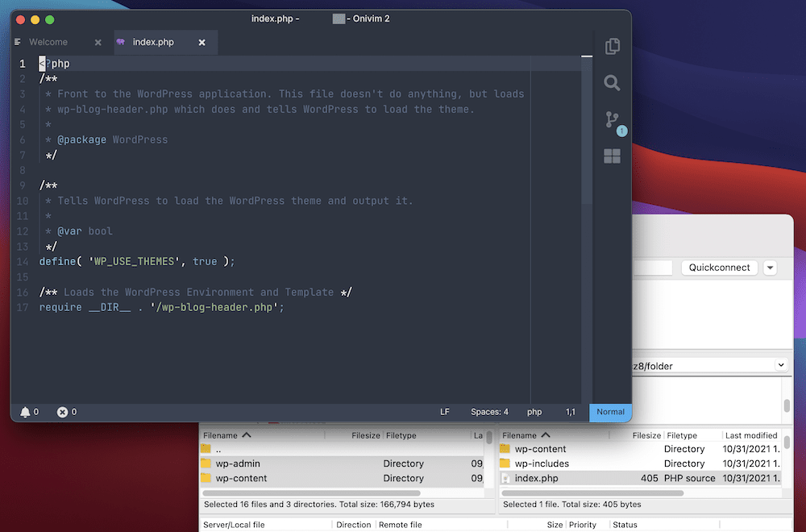Open the file Explorer icon in Onivim sidebar
Screen dimensions: 806x532
point(612,46)
